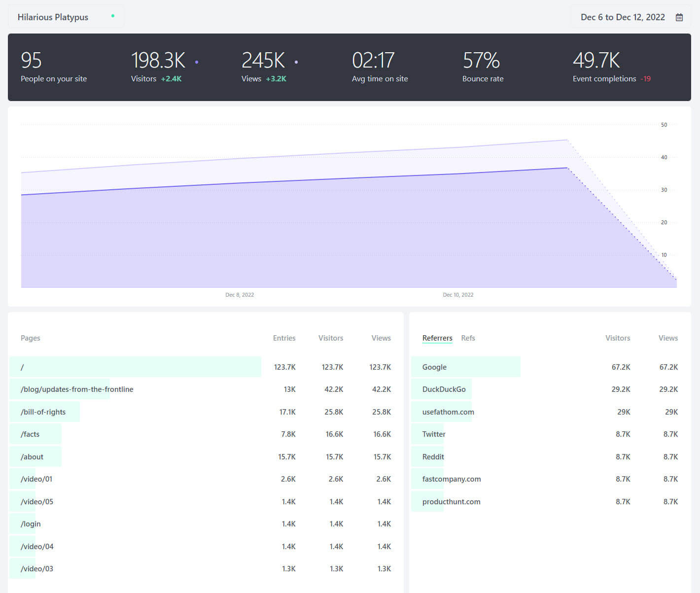Click the 57% Bounce rate stat

point(483,67)
